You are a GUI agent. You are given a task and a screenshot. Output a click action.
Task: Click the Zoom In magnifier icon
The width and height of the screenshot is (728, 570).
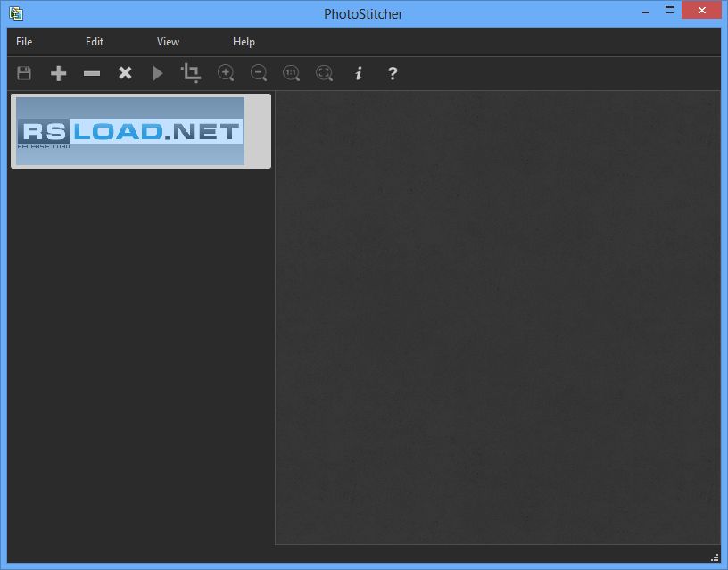[226, 73]
